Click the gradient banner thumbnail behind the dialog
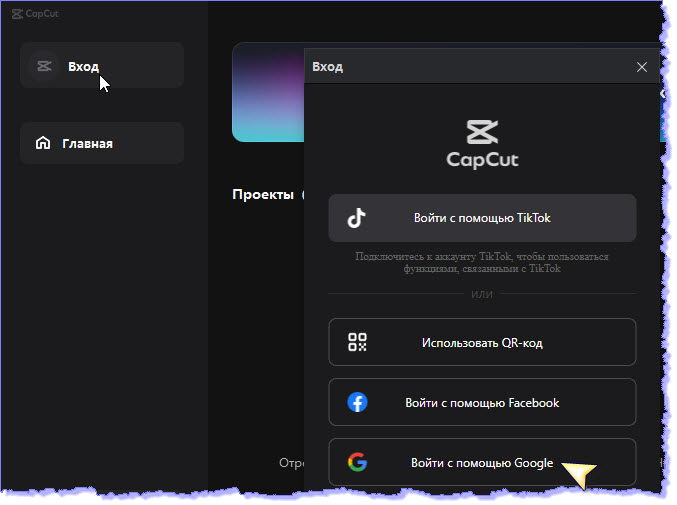 tap(268, 92)
